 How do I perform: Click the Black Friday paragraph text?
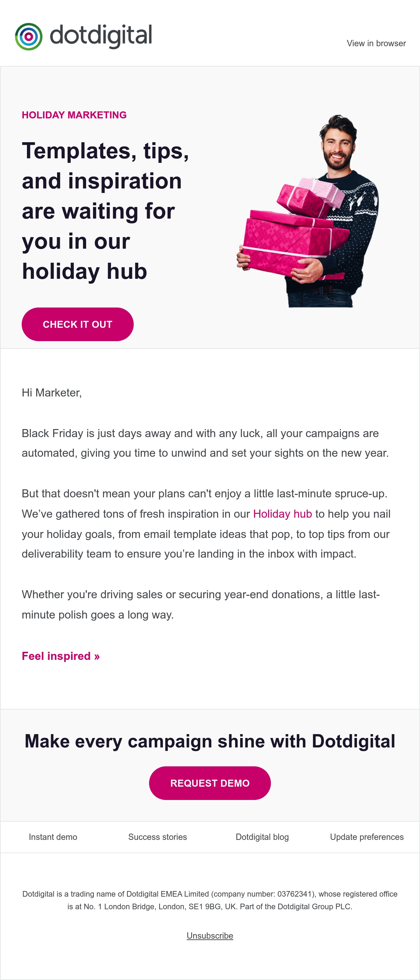pyautogui.click(x=205, y=443)
